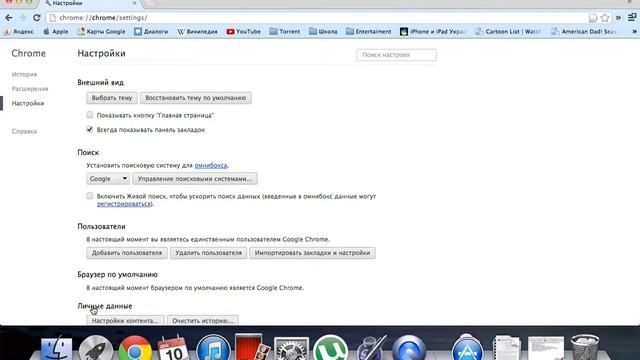Viewport: 640px width, 360px height.
Task: Open the Диалоги bookmark
Action: coord(151,31)
